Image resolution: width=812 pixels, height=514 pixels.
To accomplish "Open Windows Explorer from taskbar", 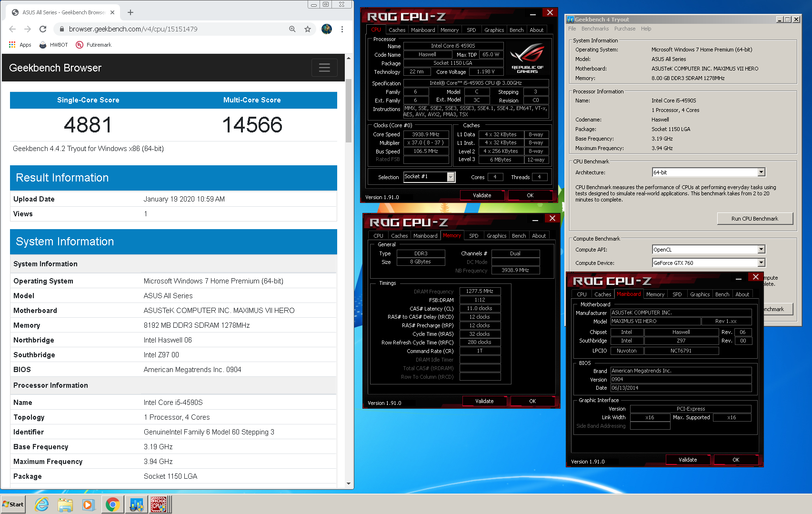I will pyautogui.click(x=65, y=504).
